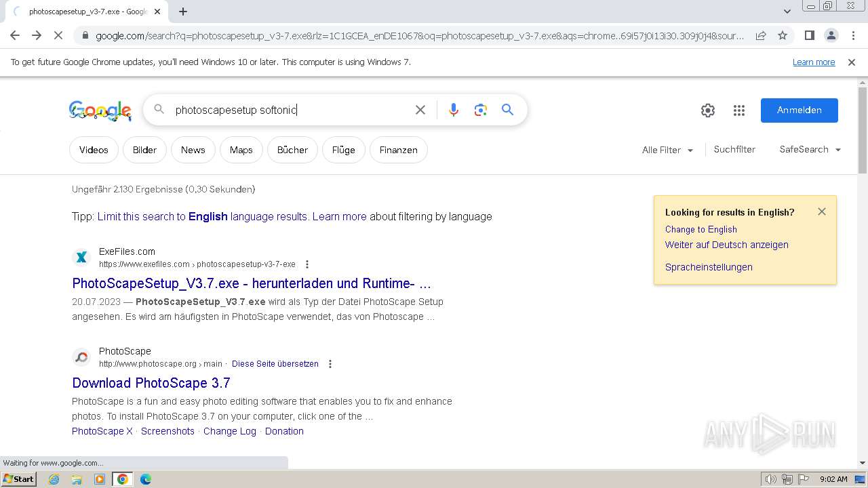Launch Internet Explorer from taskbar
The width and height of the screenshot is (868, 488).
coord(54,479)
